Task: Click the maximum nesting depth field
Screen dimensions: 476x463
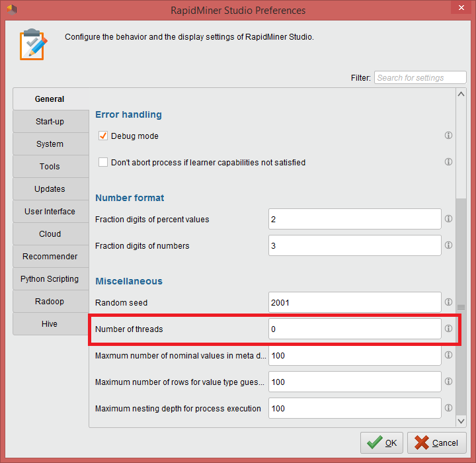Action: point(354,408)
